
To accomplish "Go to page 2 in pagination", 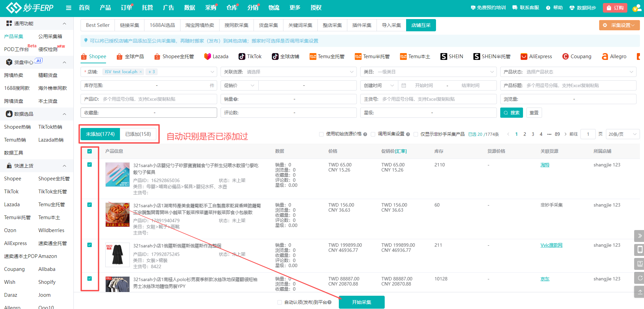I will click(x=525, y=134).
